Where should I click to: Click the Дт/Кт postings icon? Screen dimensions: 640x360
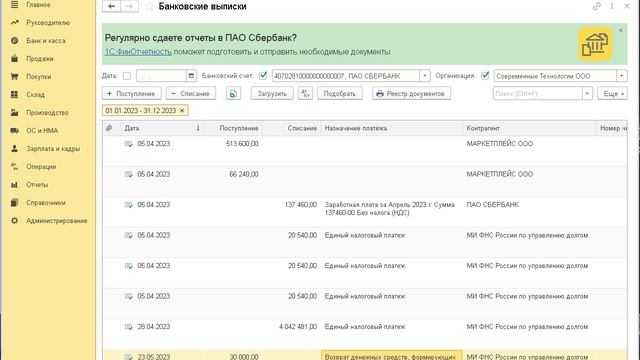(x=305, y=93)
